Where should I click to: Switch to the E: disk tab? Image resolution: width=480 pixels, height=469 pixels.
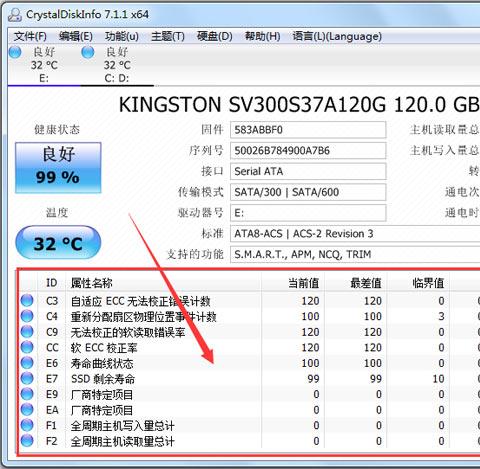point(44,65)
